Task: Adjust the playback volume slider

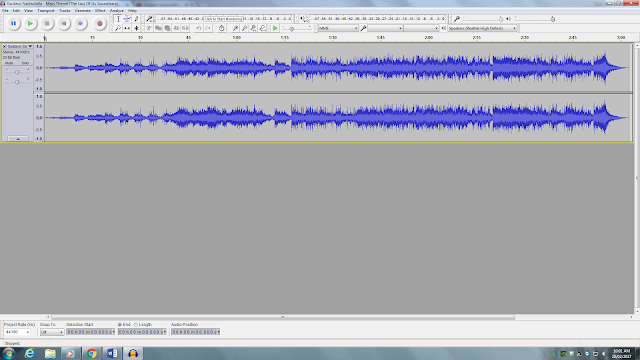Action: 535,19
